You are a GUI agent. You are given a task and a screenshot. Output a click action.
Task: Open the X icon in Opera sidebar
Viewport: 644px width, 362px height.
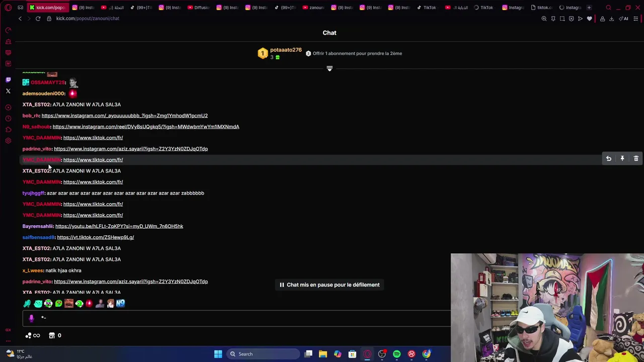(x=8, y=91)
